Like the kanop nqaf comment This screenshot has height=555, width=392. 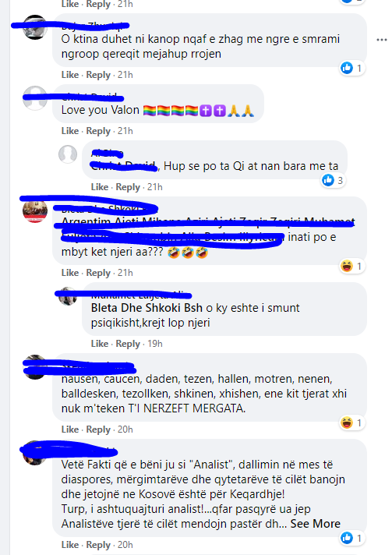[x=70, y=75]
